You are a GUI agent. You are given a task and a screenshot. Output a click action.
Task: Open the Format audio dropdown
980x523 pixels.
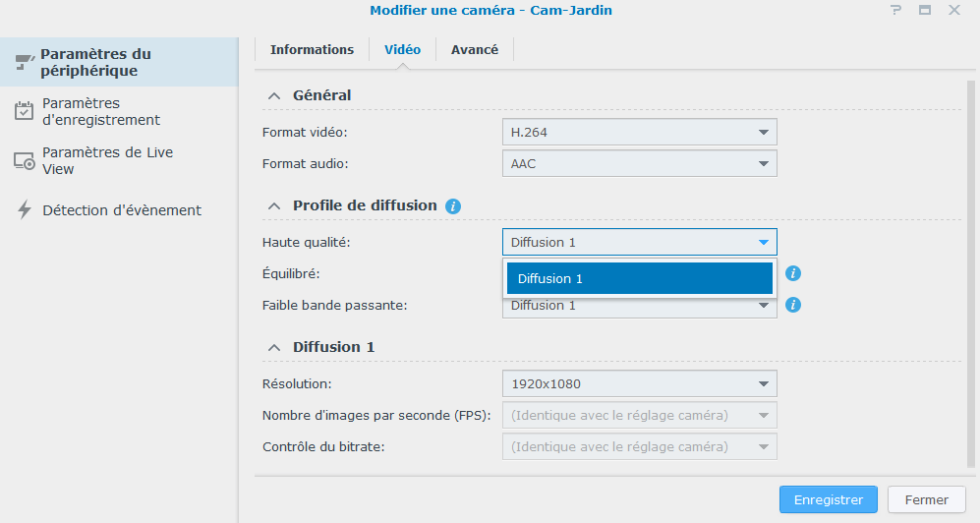tap(639, 163)
